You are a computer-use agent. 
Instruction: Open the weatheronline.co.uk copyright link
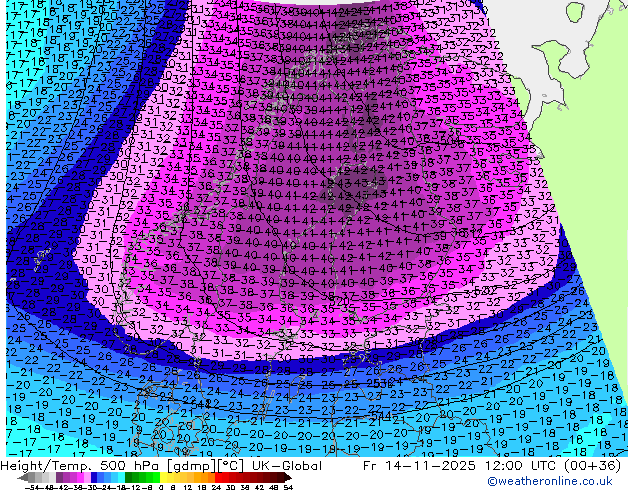pos(549,481)
